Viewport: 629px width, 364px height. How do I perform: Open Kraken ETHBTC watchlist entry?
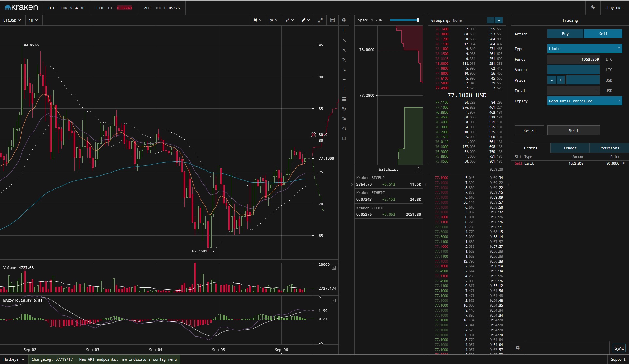coord(389,196)
